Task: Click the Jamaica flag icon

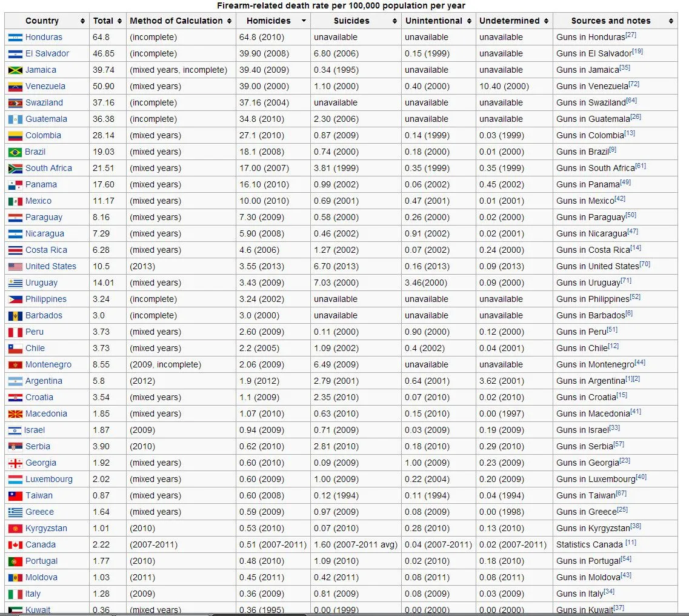Action: coord(15,70)
